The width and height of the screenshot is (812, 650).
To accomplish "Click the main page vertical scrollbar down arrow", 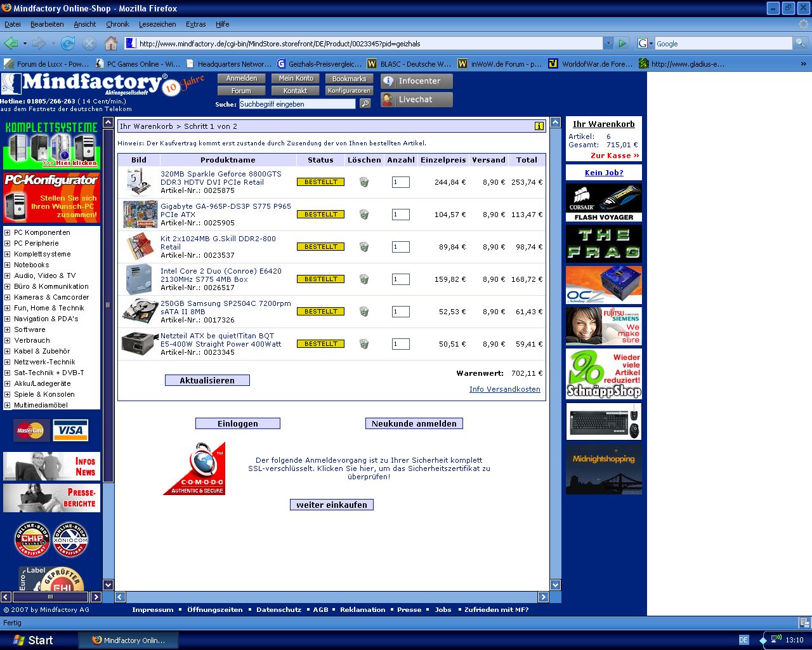I will pyautogui.click(x=556, y=585).
